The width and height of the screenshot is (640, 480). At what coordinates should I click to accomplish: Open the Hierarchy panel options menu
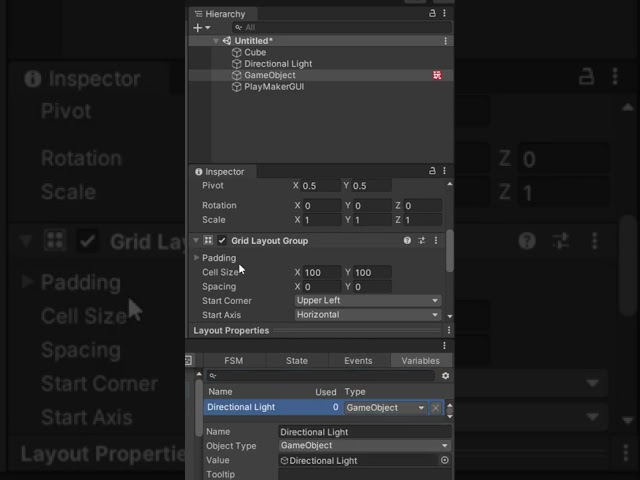point(444,13)
